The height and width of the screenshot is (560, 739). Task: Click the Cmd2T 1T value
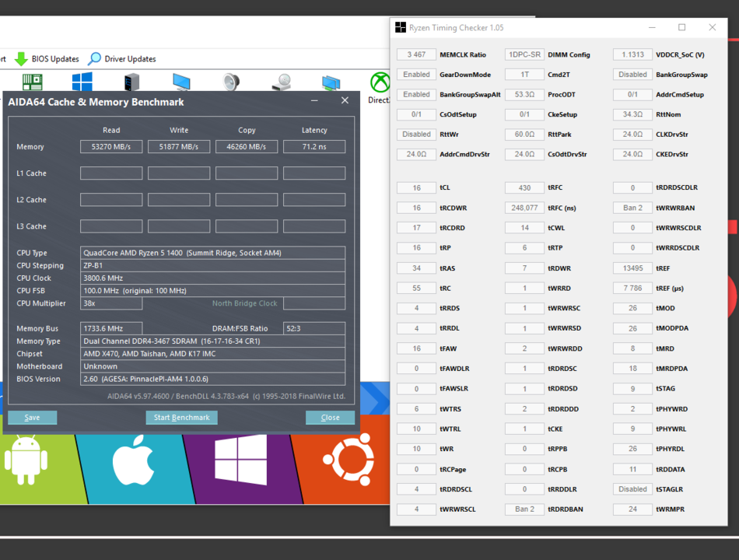pyautogui.click(x=524, y=75)
